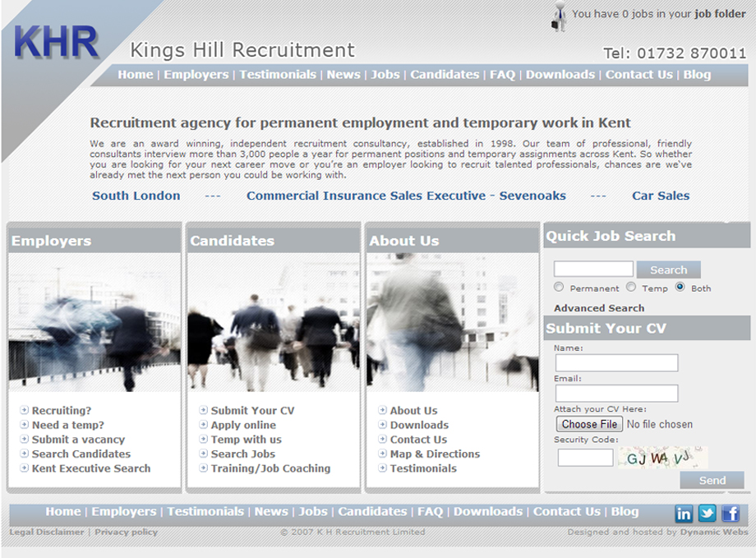Open Blog in footer navigation
756x558 pixels.
[x=625, y=512]
